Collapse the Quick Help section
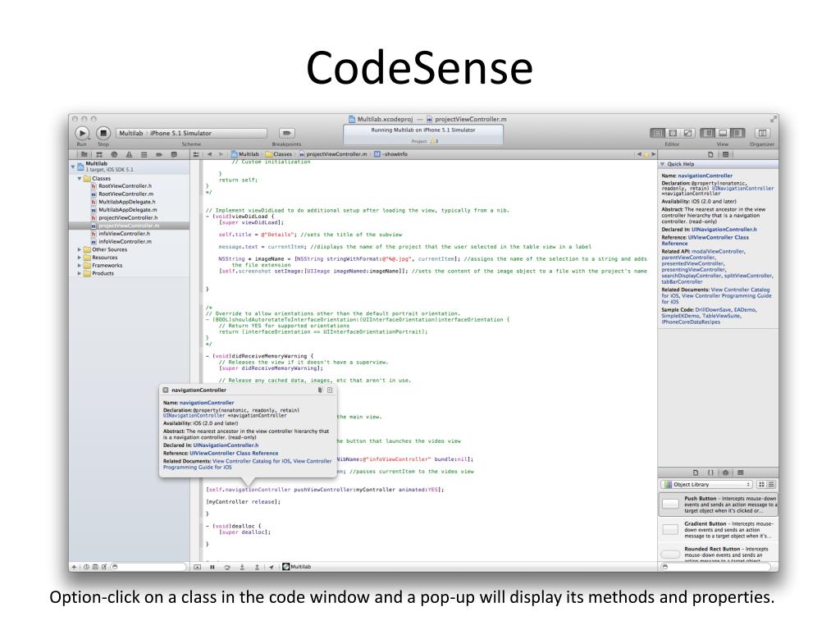The image size is (840, 630). point(663,164)
